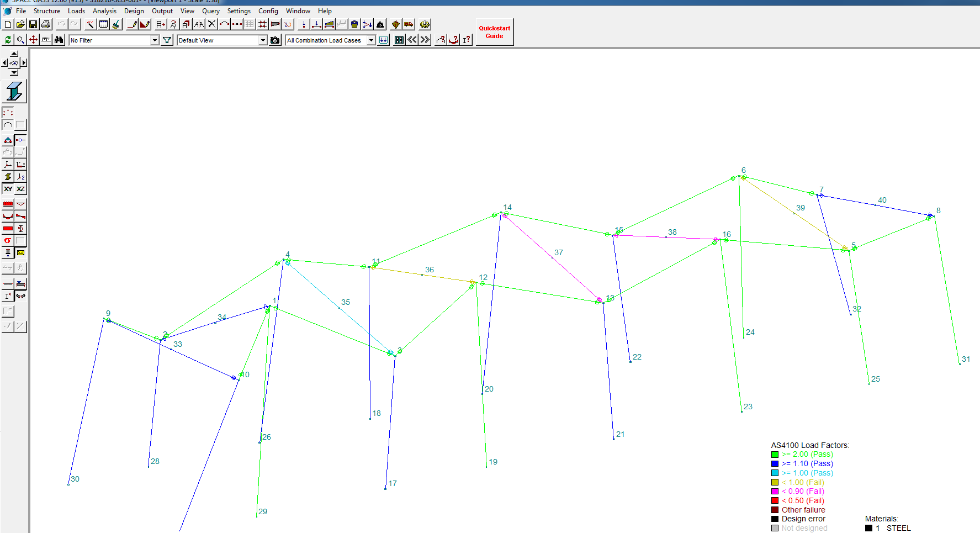
Task: Open the Config menu
Action: [x=268, y=11]
